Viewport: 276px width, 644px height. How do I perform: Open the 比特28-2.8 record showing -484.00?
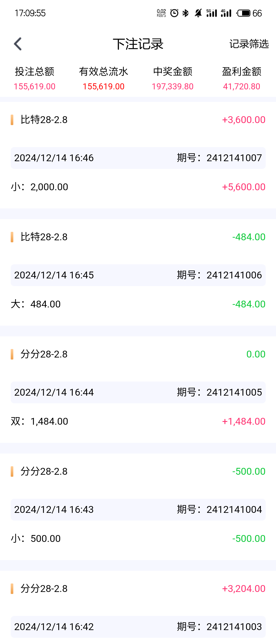[x=138, y=237]
